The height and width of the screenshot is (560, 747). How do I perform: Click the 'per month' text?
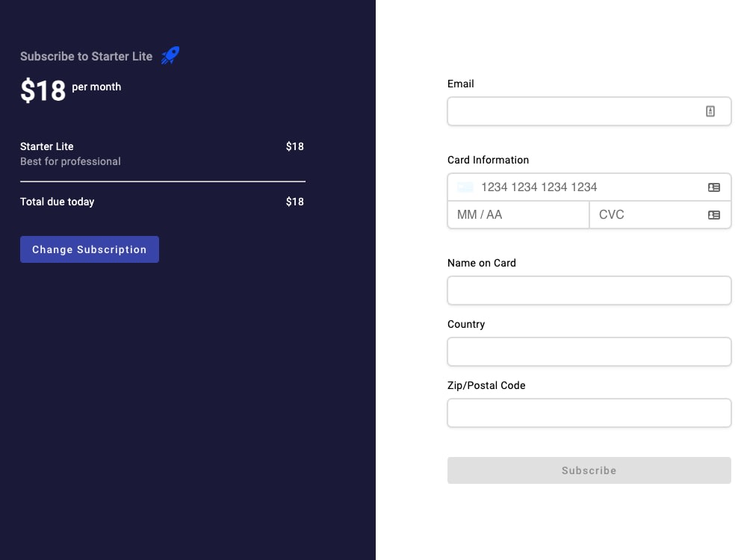(x=96, y=87)
